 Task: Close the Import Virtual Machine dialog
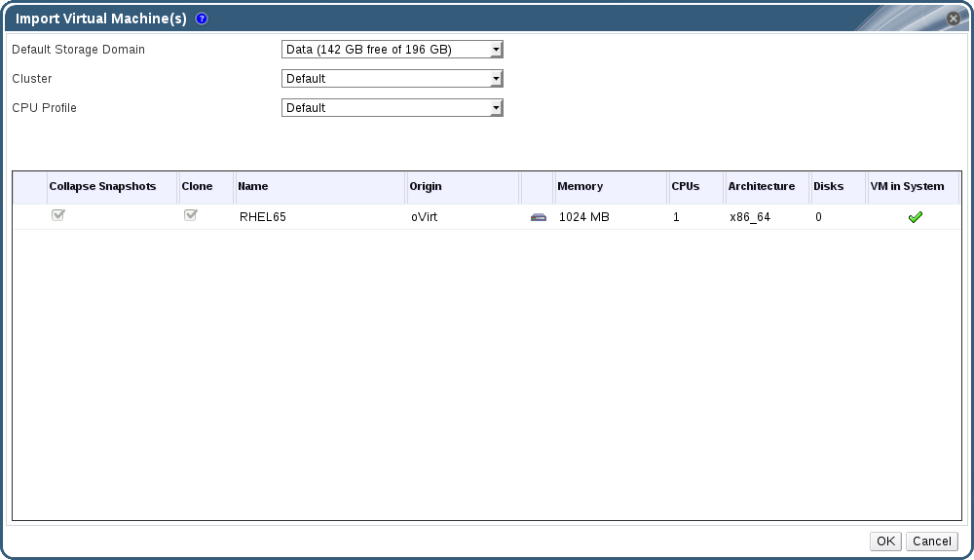[954, 19]
